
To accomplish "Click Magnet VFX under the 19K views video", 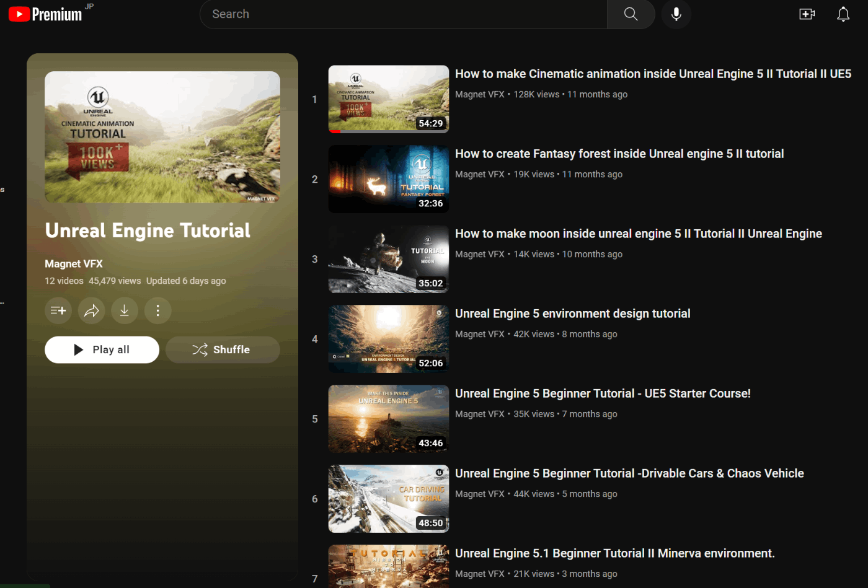I will 480,174.
